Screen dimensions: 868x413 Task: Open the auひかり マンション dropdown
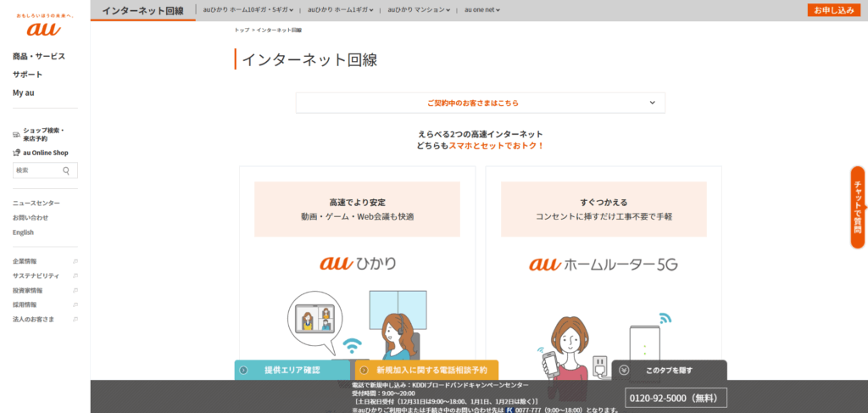click(419, 10)
